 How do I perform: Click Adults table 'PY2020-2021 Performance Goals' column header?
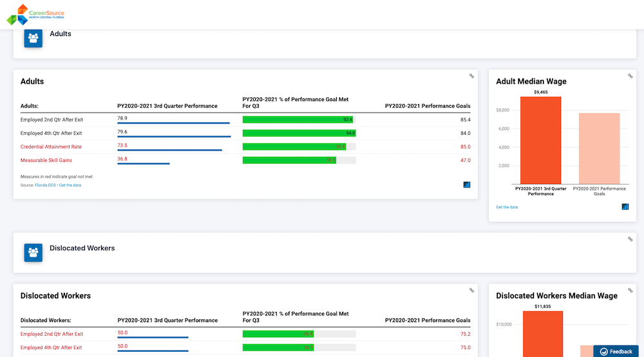(428, 106)
